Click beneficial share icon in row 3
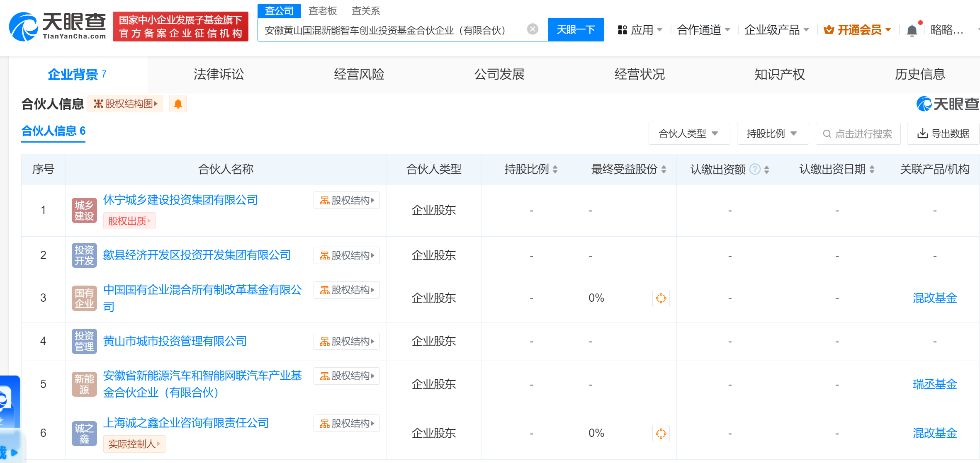The width and height of the screenshot is (980, 463). pos(661,298)
